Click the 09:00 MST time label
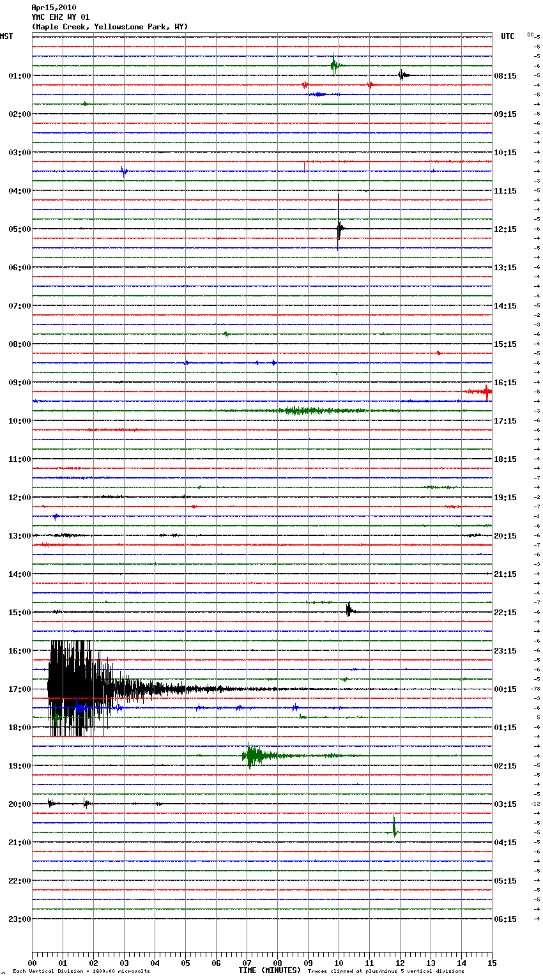543x980 pixels. pos(19,383)
